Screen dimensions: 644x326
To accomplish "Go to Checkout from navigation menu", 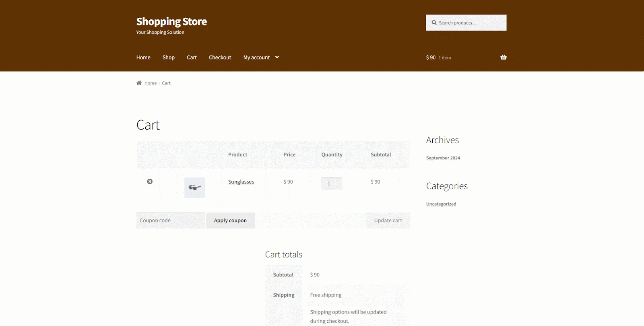I will tap(220, 58).
